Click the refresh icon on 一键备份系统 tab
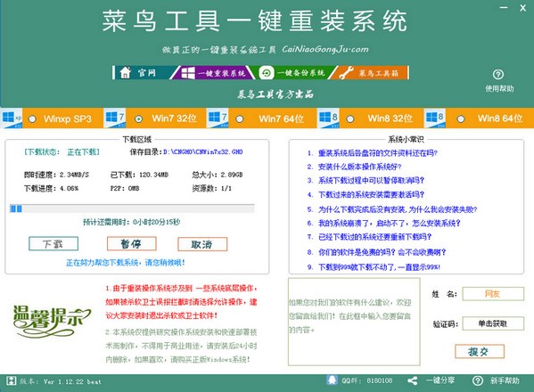This screenshot has height=392, width=534. pos(267,73)
